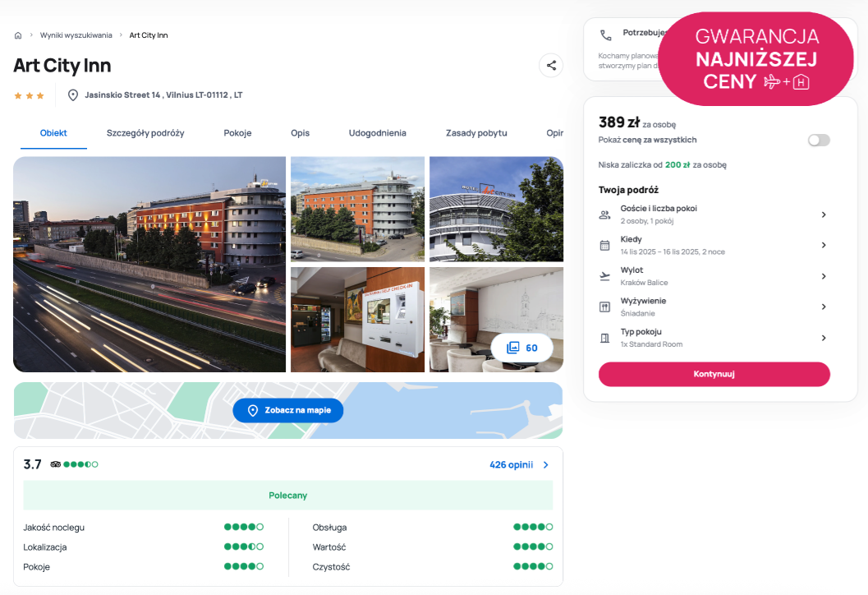Click the meal icon beside Wyżywienie
This screenshot has width=868, height=595.
pyautogui.click(x=605, y=307)
